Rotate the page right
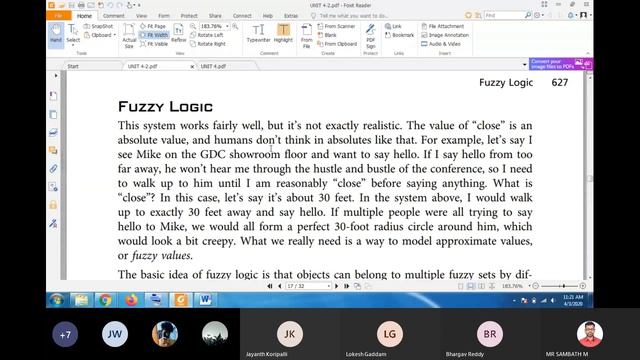Screen dimensions: 640x360 208,44
